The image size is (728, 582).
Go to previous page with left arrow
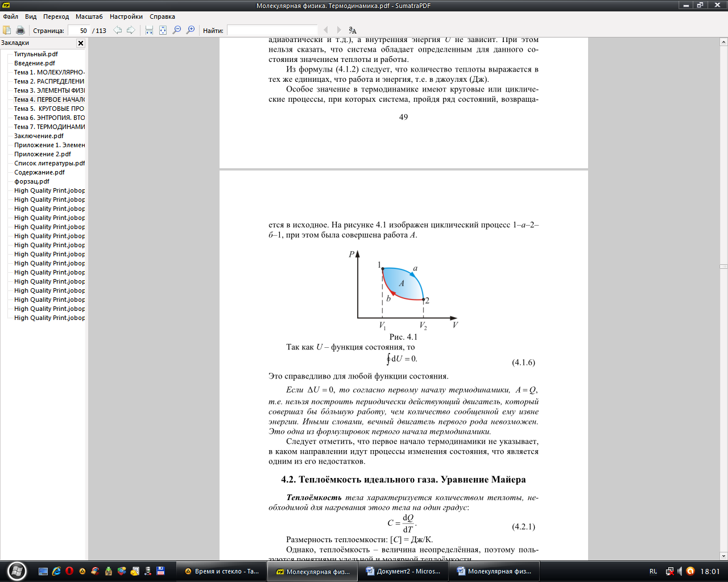118,30
